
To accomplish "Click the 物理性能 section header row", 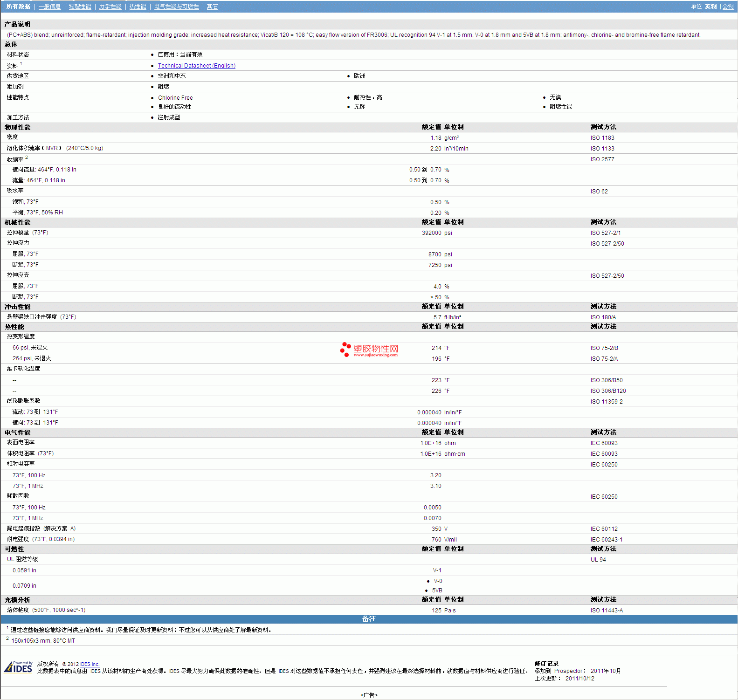I will tap(18, 127).
